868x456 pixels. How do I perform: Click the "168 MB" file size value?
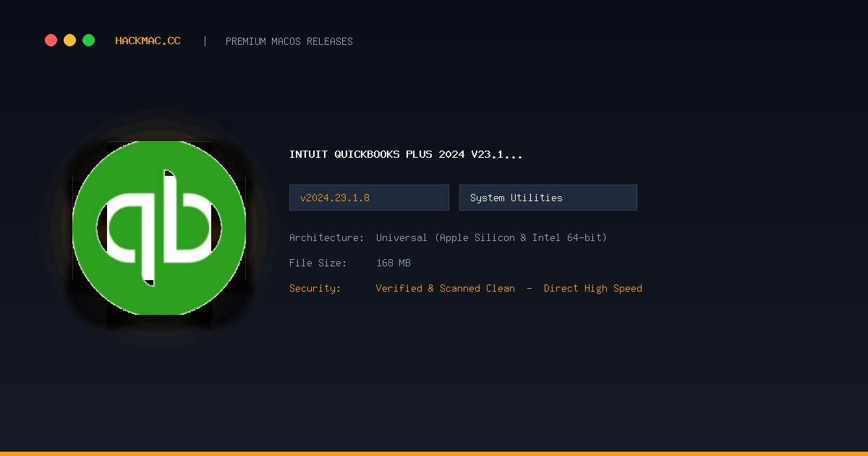tap(393, 263)
